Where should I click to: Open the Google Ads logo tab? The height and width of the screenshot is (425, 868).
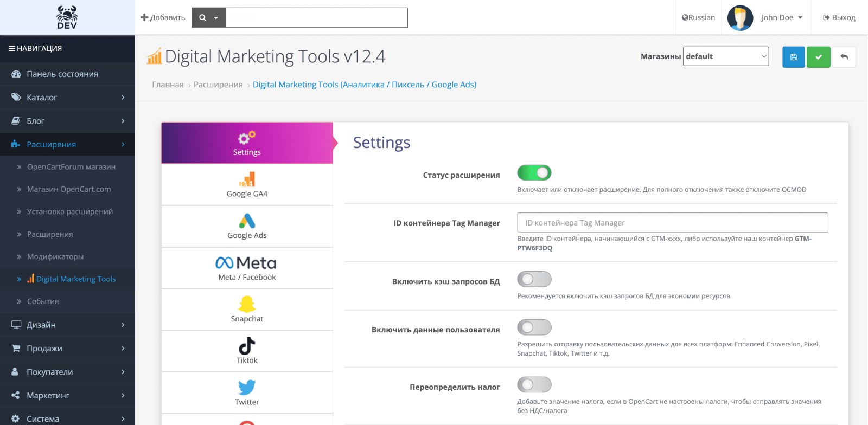point(247,221)
